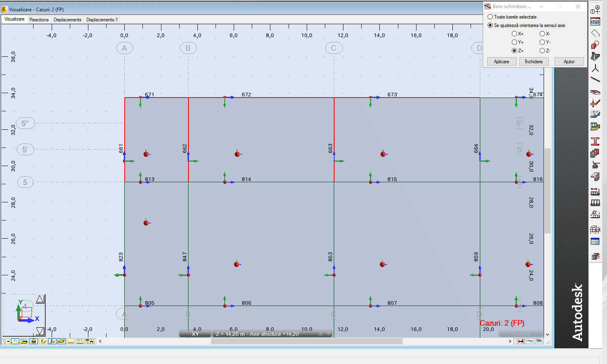Click bar label 672 in the view

[x=246, y=95]
